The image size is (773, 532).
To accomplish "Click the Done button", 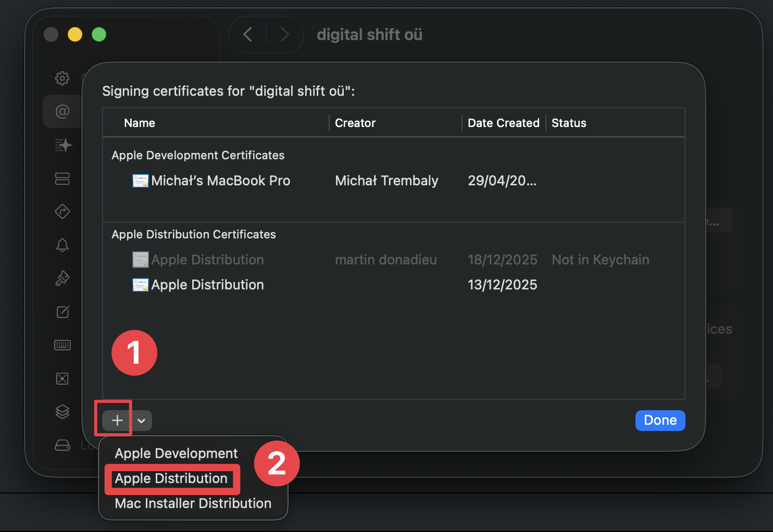I will 660,420.
